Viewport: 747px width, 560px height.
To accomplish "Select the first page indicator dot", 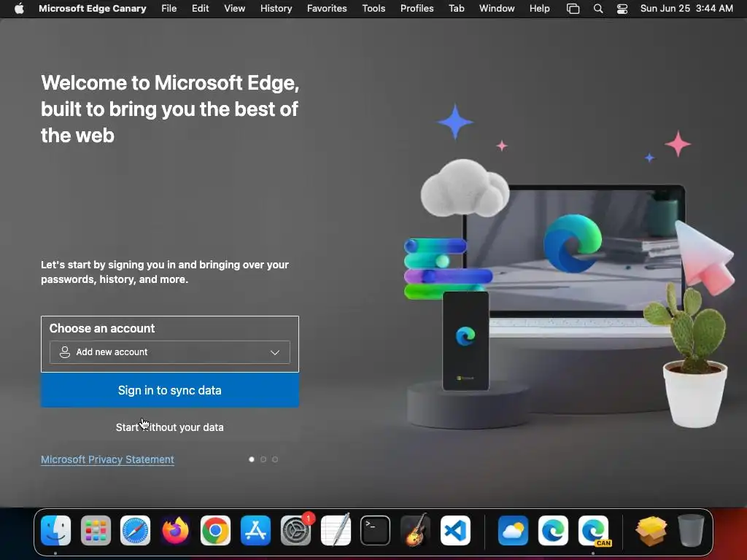I will (252, 459).
